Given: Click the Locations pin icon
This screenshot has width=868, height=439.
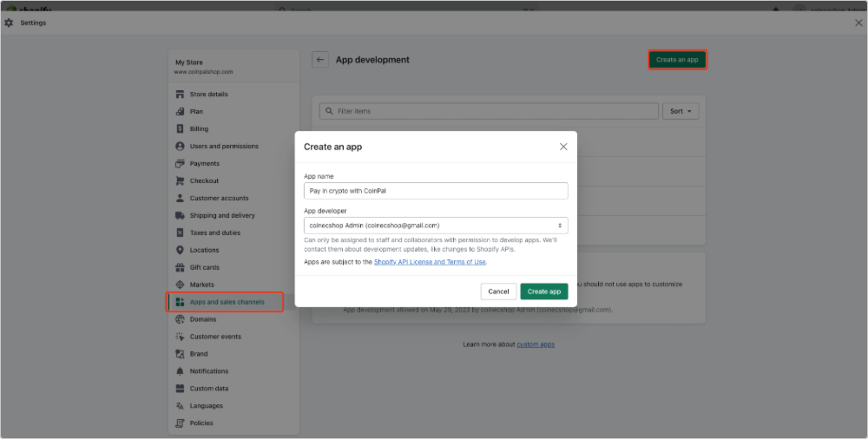Looking at the screenshot, I should pyautogui.click(x=180, y=250).
